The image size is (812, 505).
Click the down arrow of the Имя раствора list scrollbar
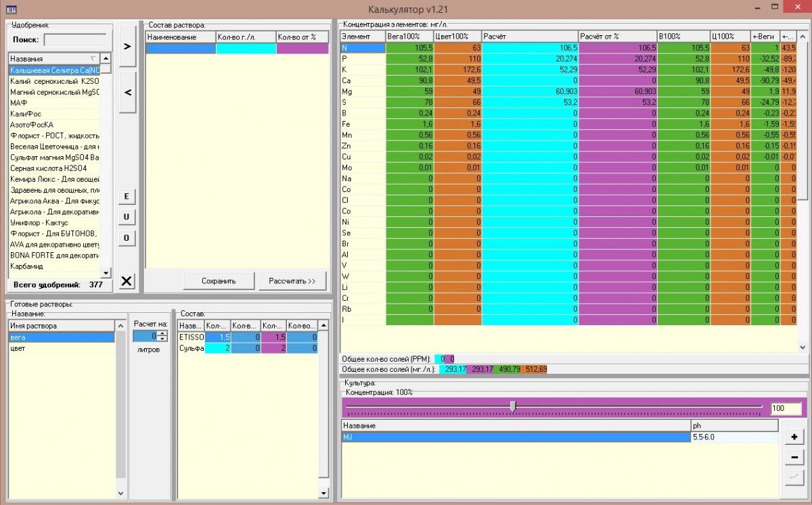(x=122, y=493)
